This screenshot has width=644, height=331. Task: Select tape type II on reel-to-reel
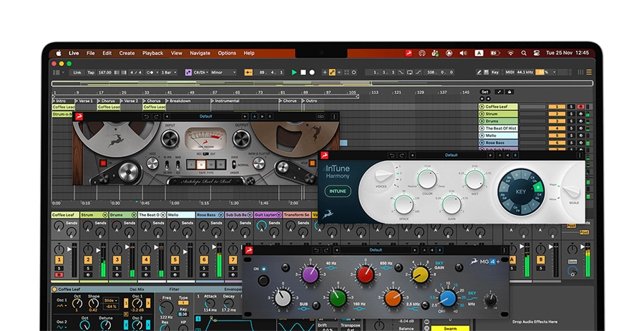pyautogui.click(x=201, y=165)
